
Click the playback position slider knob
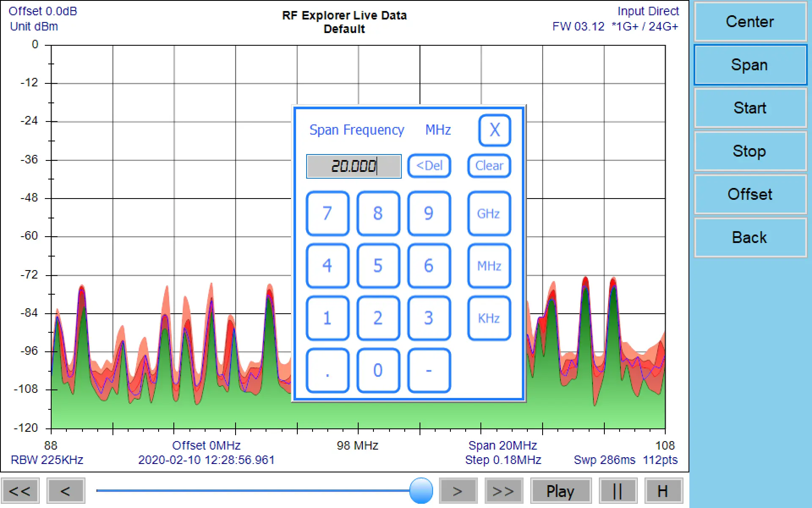tap(421, 491)
